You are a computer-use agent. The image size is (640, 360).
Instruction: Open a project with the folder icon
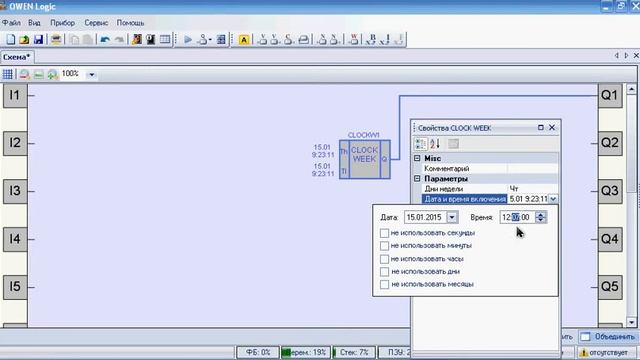coord(24,40)
